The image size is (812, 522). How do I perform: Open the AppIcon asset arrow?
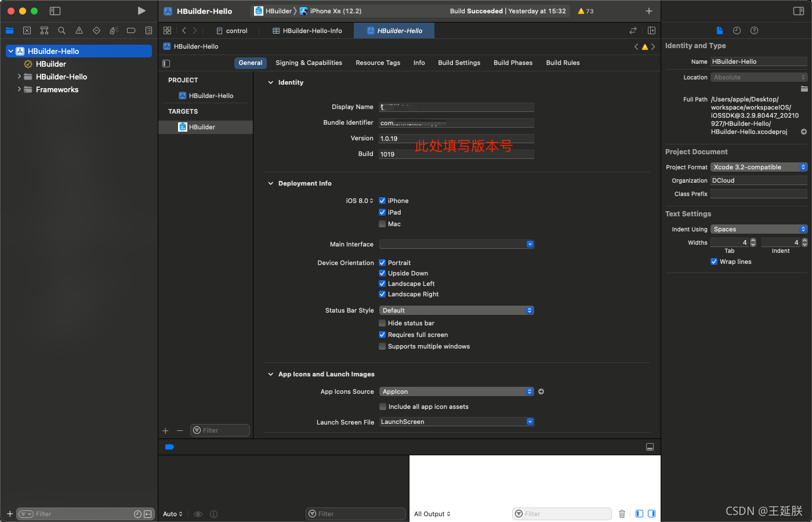tap(541, 391)
